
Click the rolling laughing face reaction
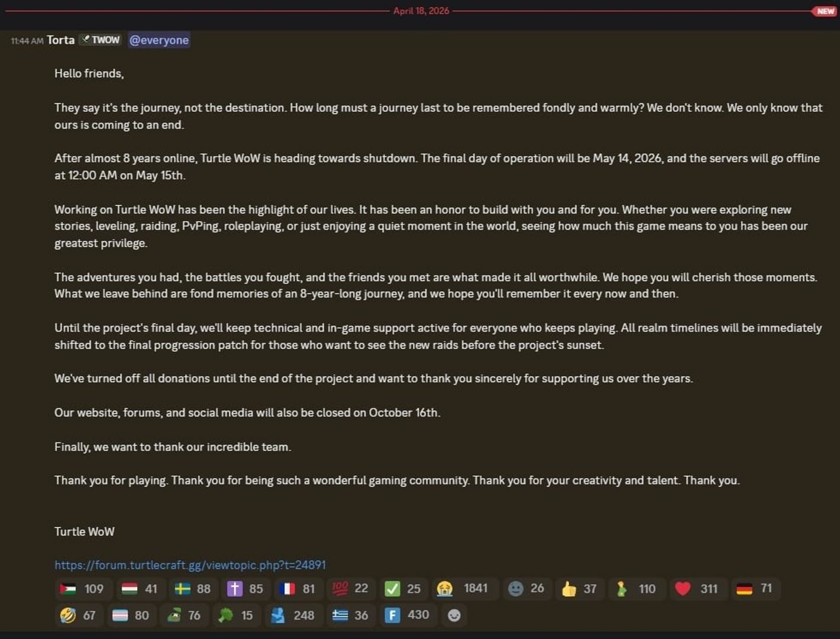point(78,615)
